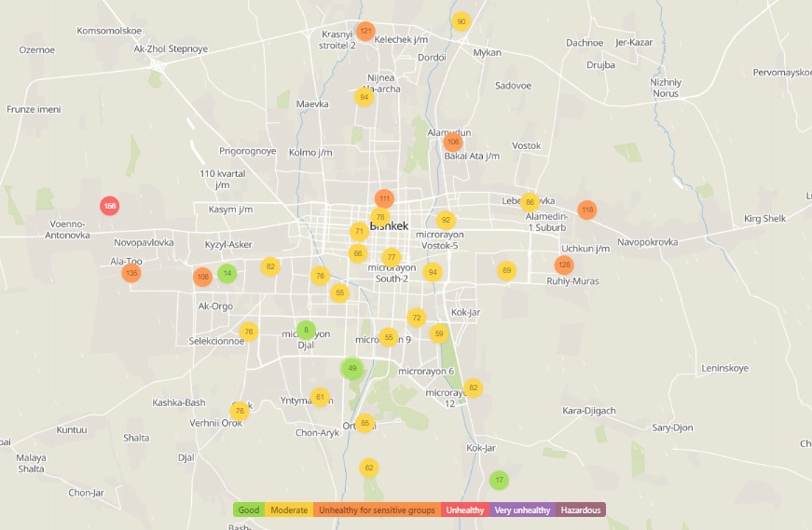Open the green marker showing 14
Viewport: 812px width, 530px height.
(x=227, y=273)
